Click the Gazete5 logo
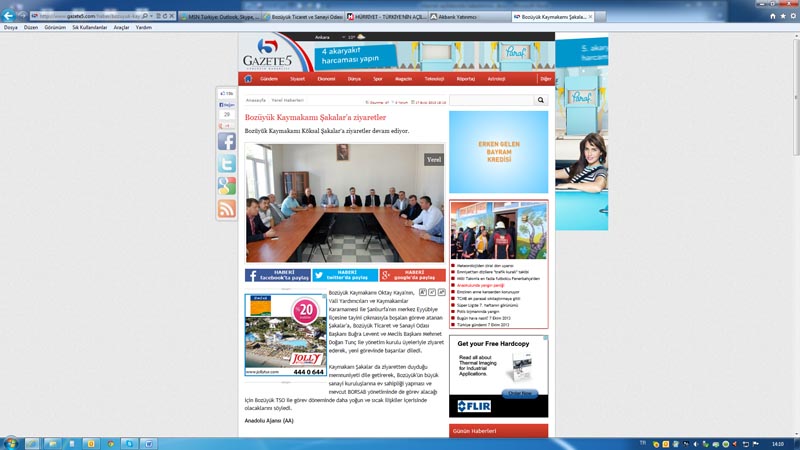This screenshot has width=800, height=450. coord(268,54)
